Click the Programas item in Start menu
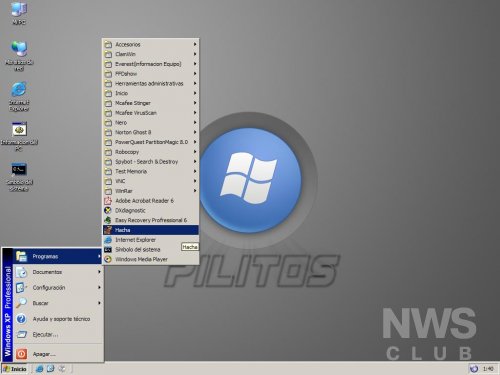The height and width of the screenshot is (375, 500). pyautogui.click(x=58, y=256)
